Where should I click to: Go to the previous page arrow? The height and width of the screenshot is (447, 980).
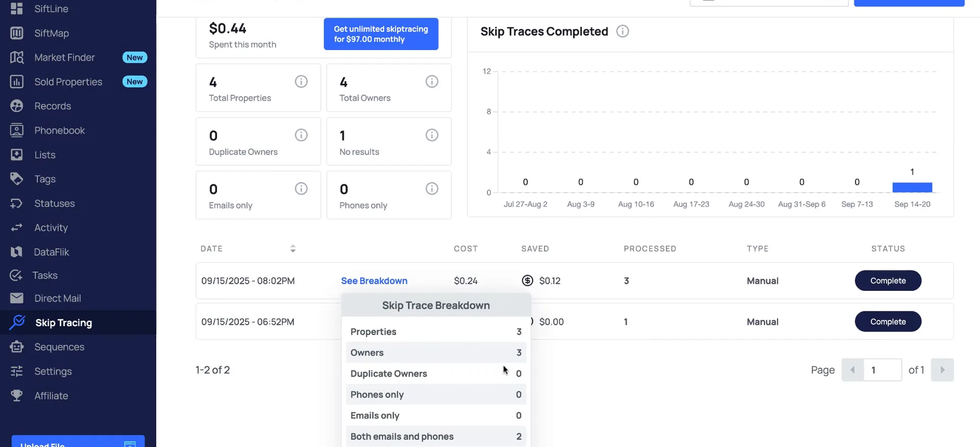click(852, 370)
